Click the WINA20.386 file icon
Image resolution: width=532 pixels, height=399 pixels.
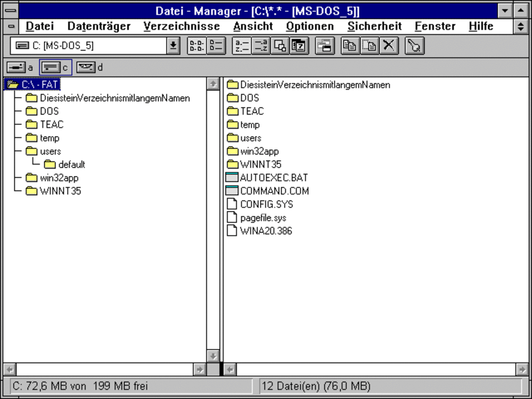point(232,231)
